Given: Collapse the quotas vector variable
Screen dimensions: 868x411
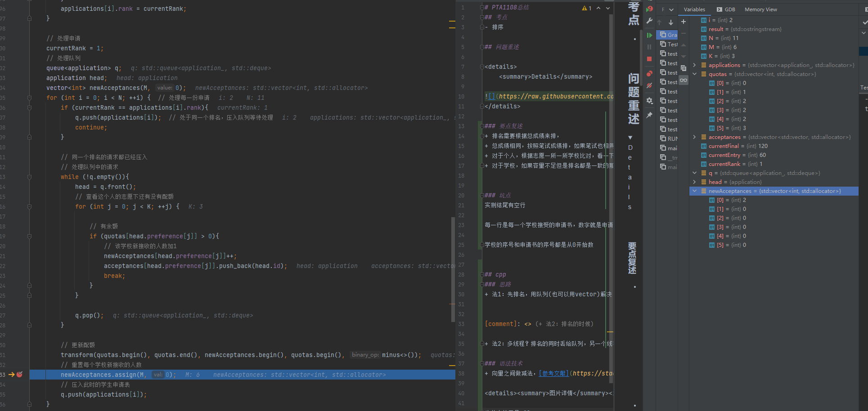Looking at the screenshot, I should [694, 74].
